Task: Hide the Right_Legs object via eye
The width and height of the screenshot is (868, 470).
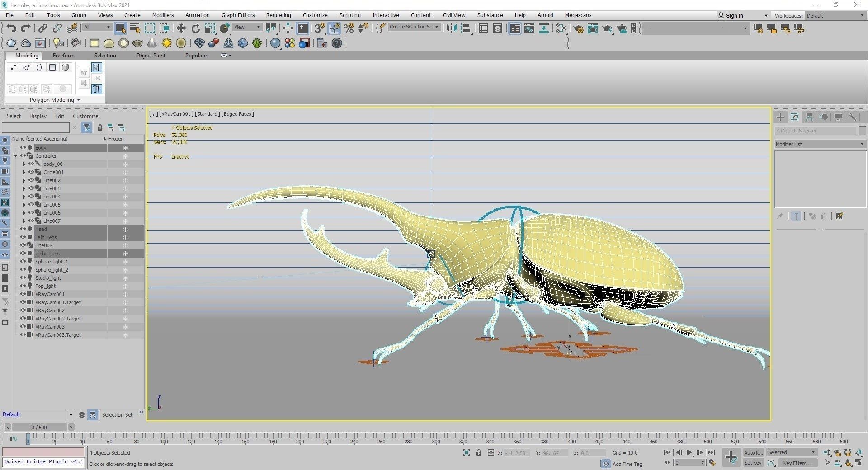Action: pos(23,254)
